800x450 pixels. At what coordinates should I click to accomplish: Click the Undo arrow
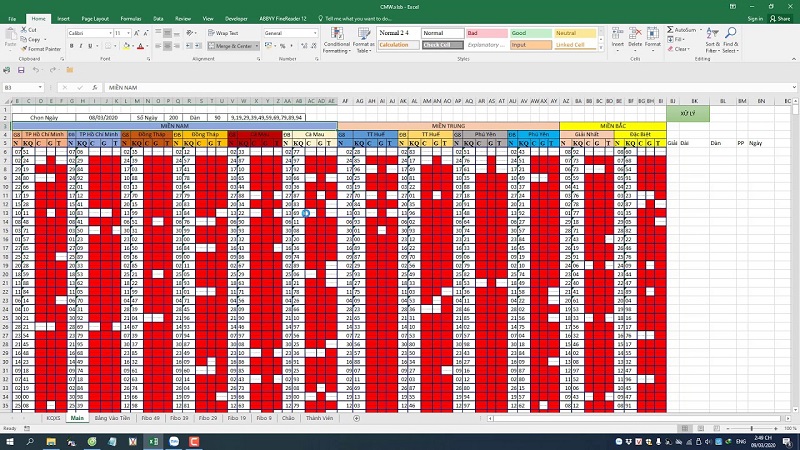(x=35, y=70)
